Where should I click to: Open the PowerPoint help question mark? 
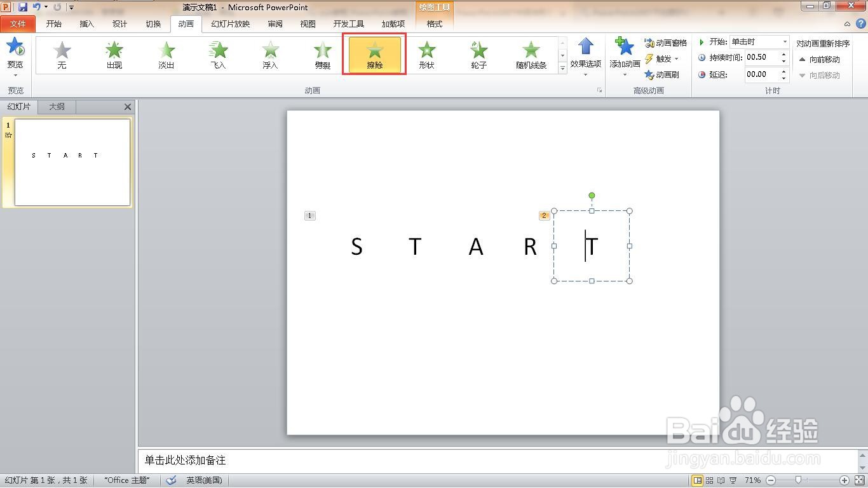pos(860,24)
